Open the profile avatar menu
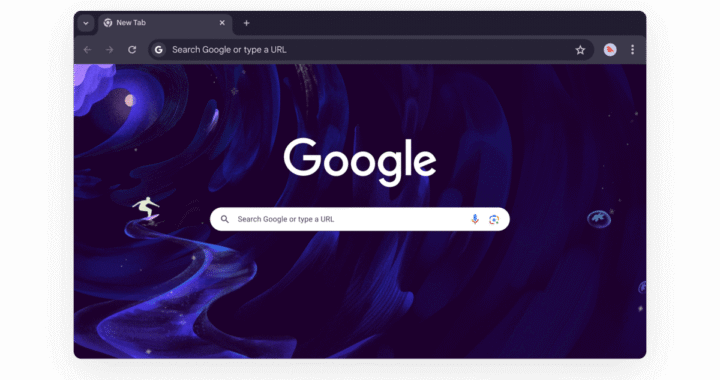 pyautogui.click(x=610, y=50)
